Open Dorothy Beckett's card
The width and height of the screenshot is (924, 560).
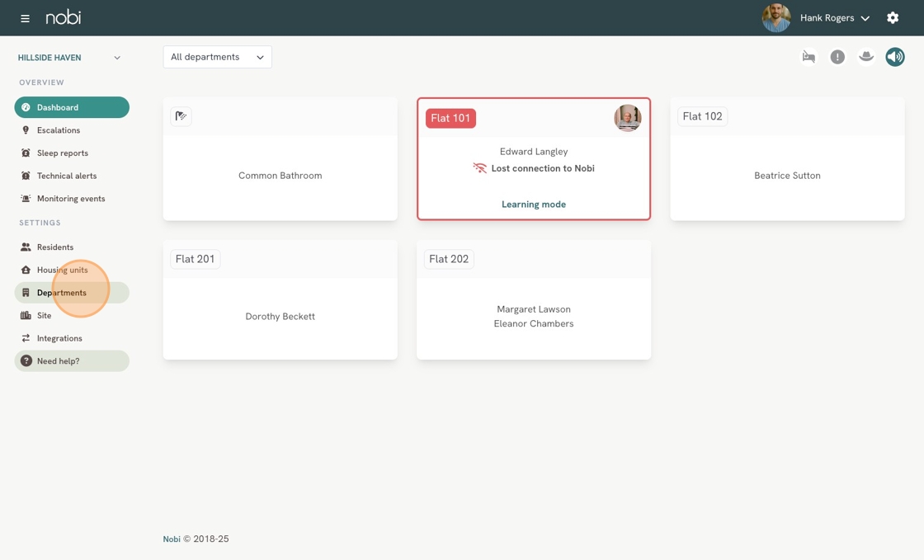click(x=280, y=299)
